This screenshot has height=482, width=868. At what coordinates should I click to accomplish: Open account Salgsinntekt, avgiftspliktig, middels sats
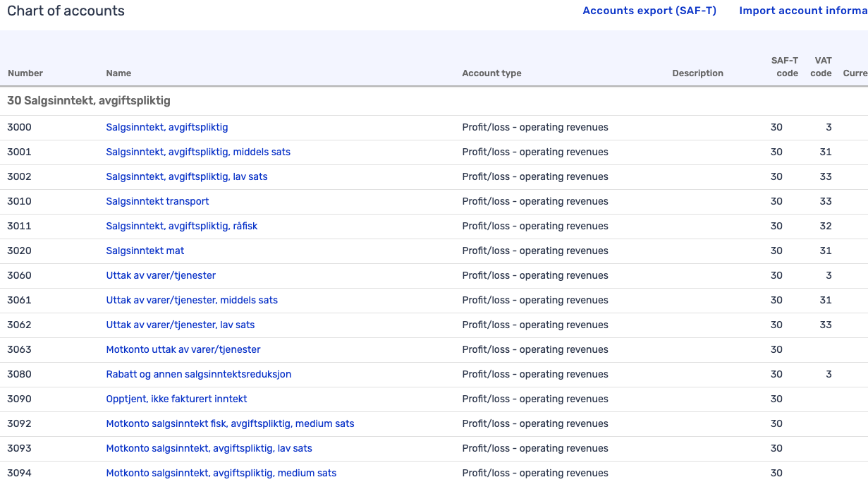click(198, 152)
